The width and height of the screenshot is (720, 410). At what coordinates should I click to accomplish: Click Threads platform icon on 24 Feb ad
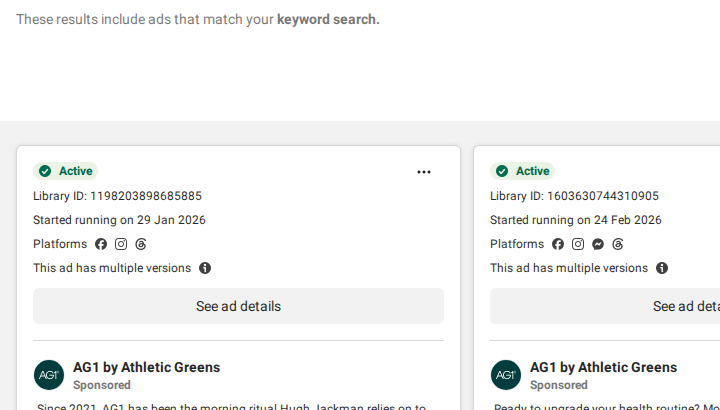(x=618, y=244)
